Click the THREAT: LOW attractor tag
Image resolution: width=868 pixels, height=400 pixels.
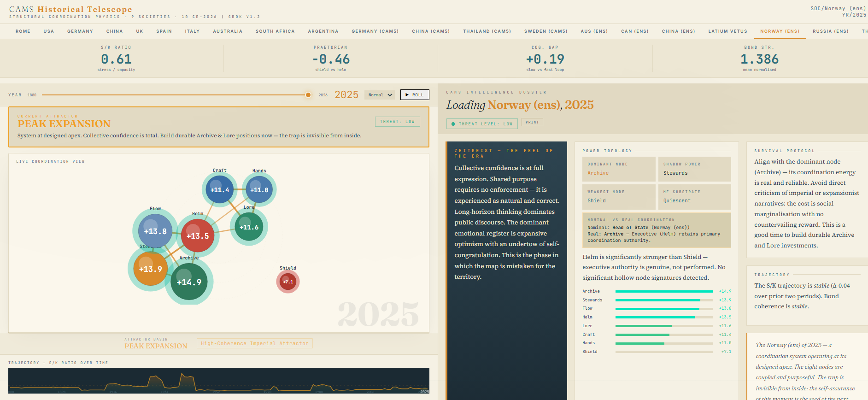click(x=398, y=122)
